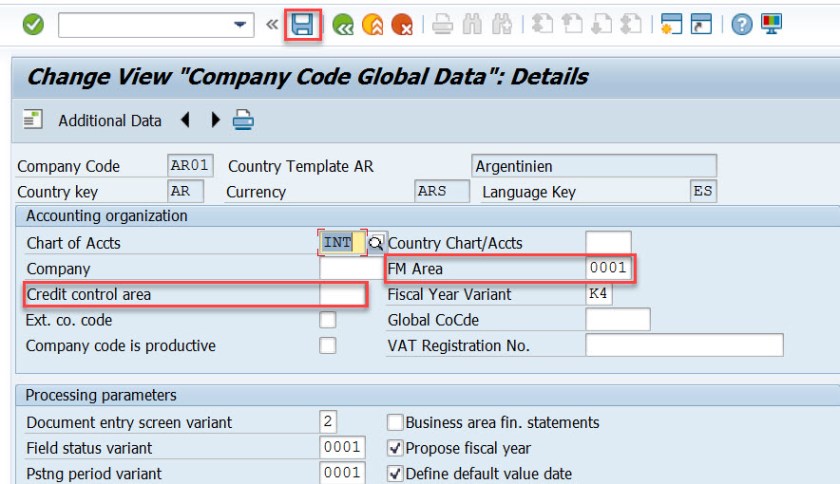
Task: Go to Next Page icon
Action: click(x=601, y=25)
